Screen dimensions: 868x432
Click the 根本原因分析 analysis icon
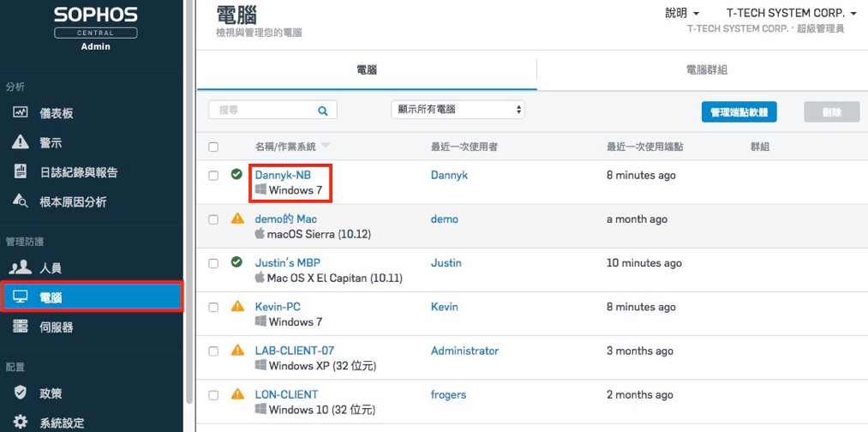[20, 201]
